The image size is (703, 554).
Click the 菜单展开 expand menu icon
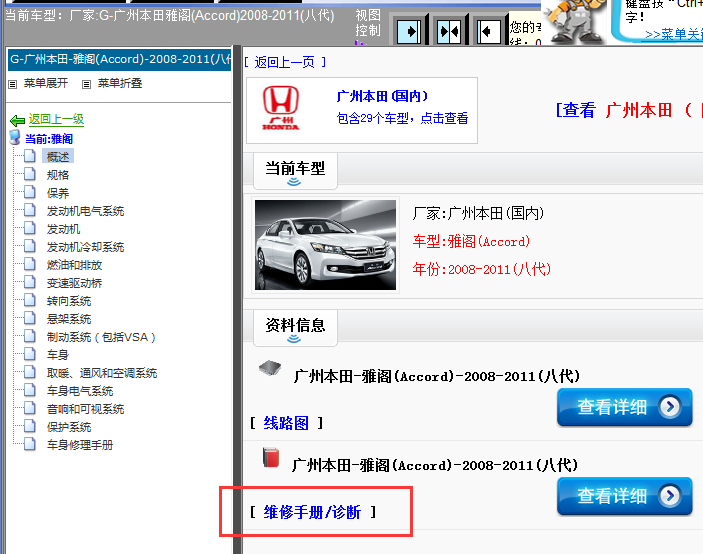pyautogui.click(x=13, y=84)
